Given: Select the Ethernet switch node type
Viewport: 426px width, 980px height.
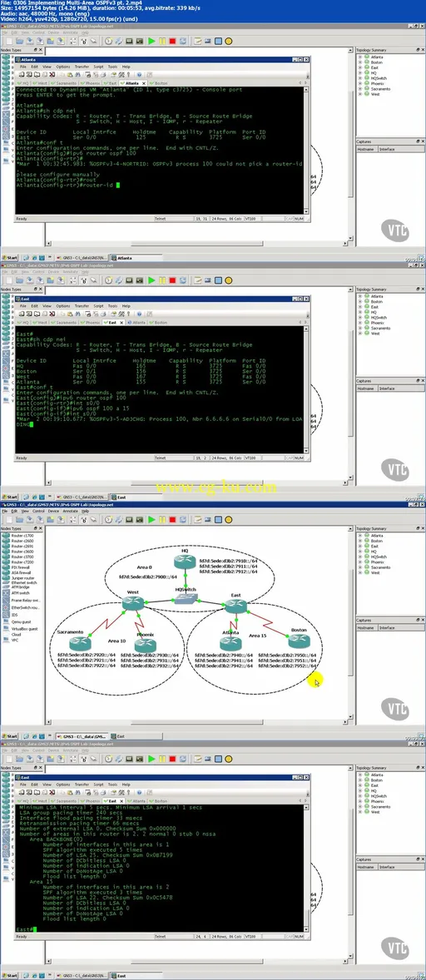Looking at the screenshot, I should coord(19,582).
